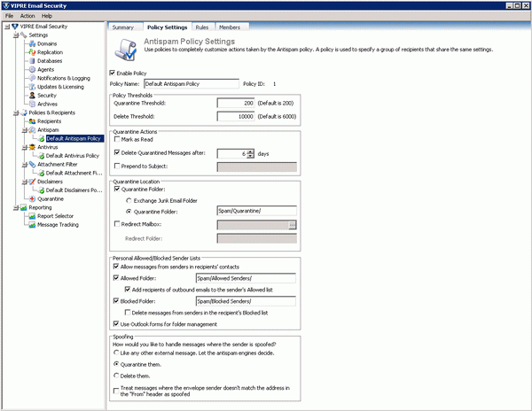This screenshot has width=532, height=411.
Task: Click the Domains tree icon
Action: 32,43
